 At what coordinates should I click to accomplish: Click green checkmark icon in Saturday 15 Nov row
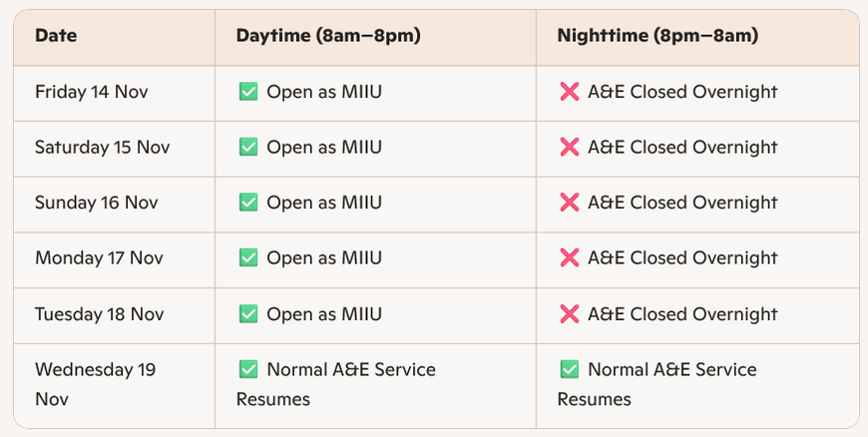[248, 148]
